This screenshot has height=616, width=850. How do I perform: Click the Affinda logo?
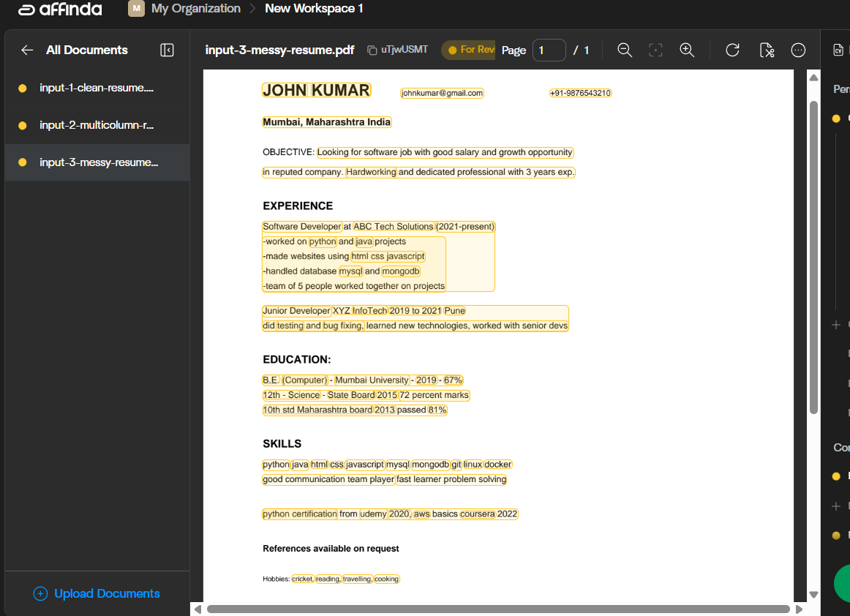pos(60,10)
